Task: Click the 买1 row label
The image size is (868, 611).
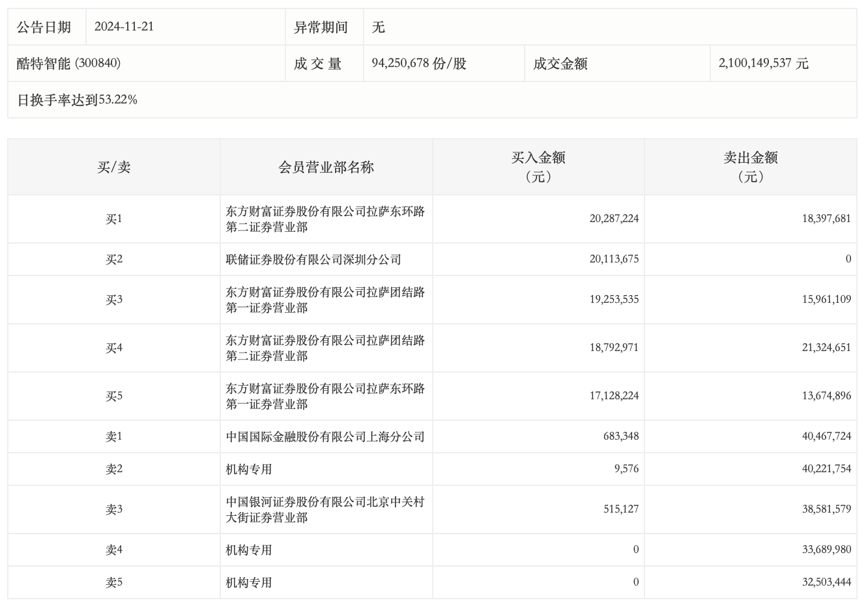Action: coord(114,219)
